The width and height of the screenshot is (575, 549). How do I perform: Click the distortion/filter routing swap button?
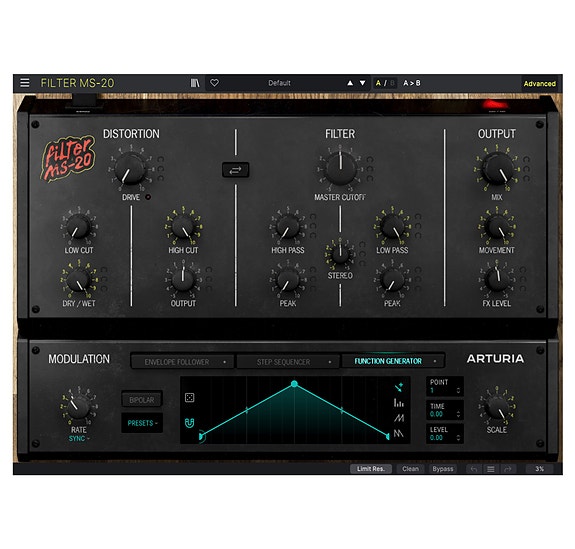(236, 170)
